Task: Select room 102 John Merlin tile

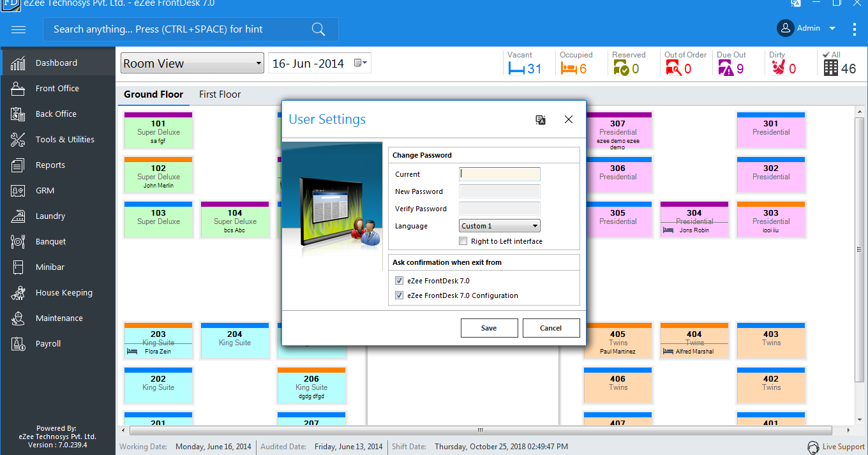Action: 158,175
